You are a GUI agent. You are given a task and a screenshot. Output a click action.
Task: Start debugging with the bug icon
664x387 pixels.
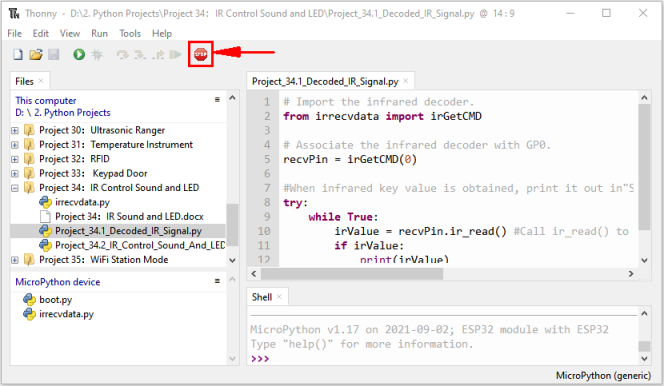97,54
